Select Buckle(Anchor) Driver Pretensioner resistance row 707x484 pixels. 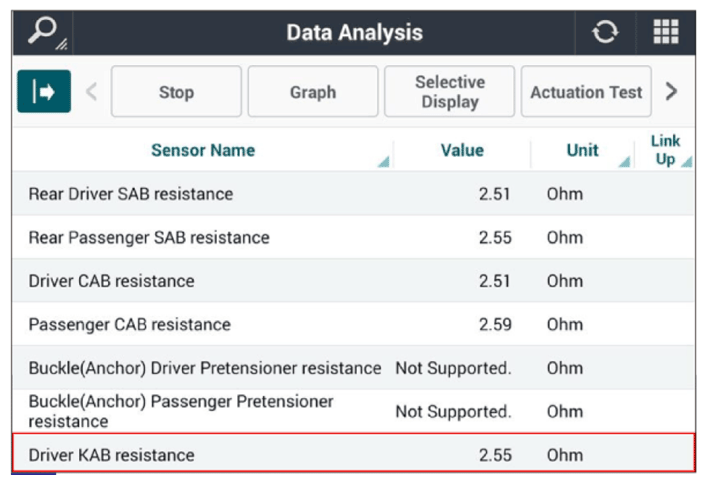354,368
